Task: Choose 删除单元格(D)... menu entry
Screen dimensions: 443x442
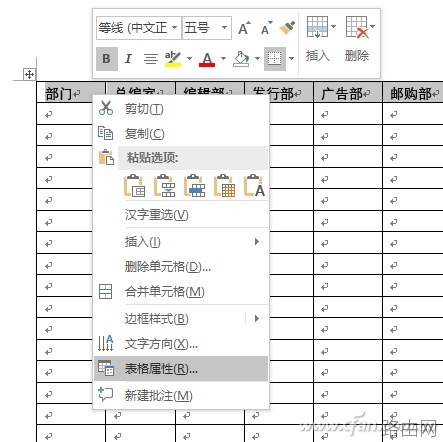Action: [x=180, y=266]
